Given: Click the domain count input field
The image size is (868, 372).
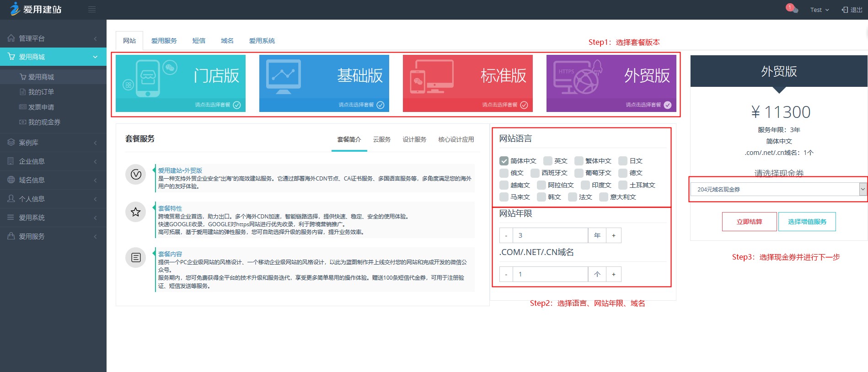Looking at the screenshot, I should [x=550, y=274].
